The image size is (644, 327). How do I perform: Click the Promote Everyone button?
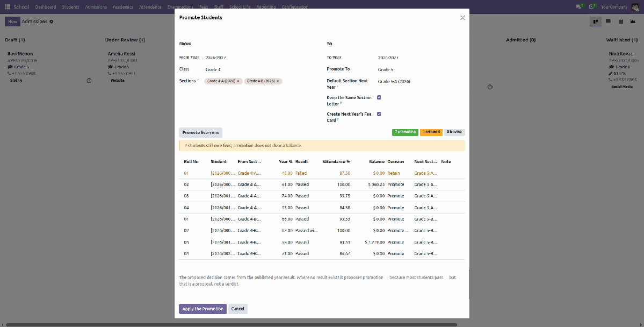[x=200, y=132]
